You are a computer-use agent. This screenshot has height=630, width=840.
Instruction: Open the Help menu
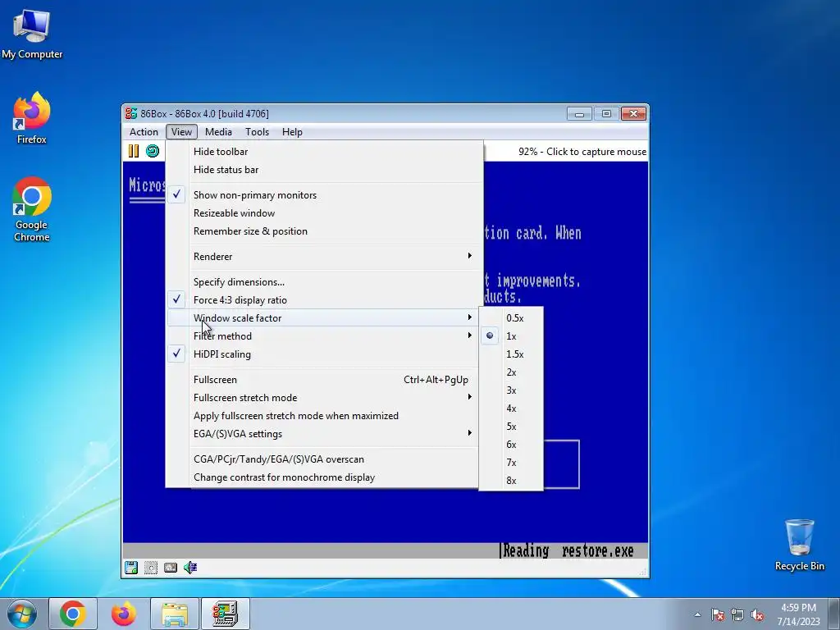(293, 132)
